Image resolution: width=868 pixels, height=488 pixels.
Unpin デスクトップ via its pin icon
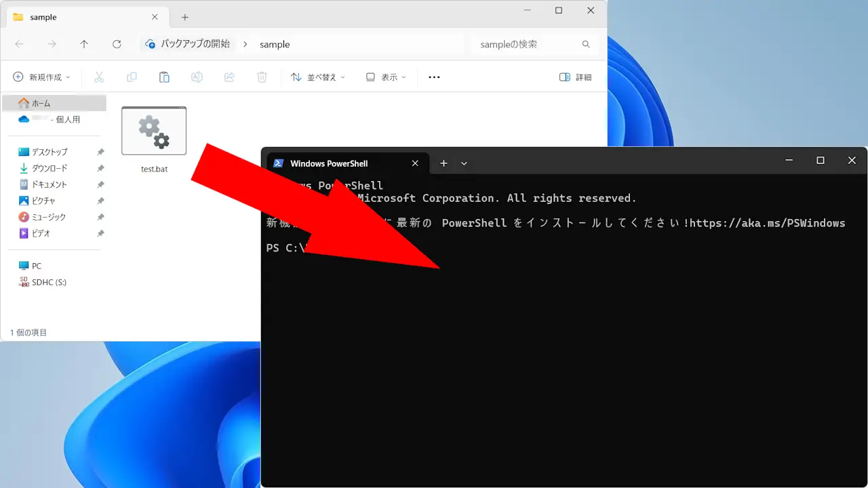coord(100,152)
